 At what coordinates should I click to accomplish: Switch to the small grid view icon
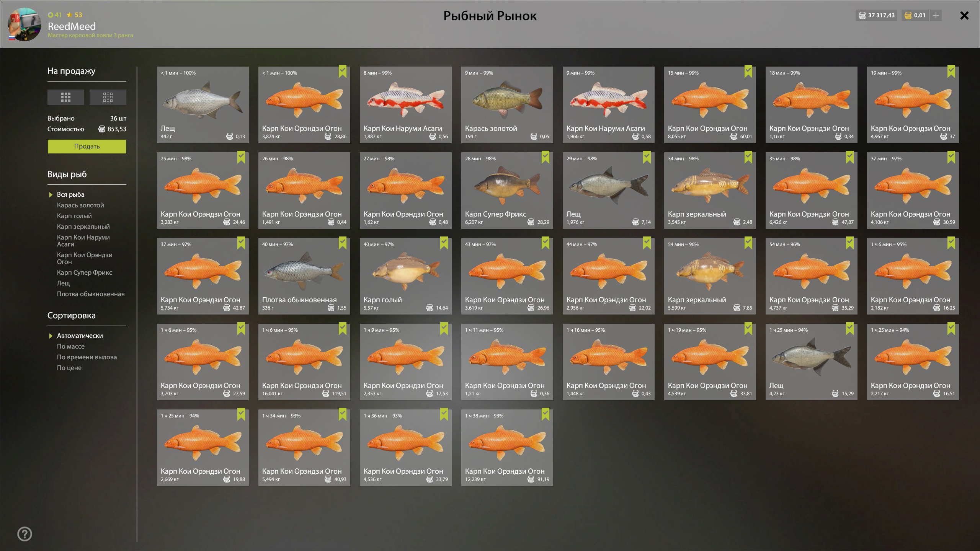pyautogui.click(x=108, y=97)
